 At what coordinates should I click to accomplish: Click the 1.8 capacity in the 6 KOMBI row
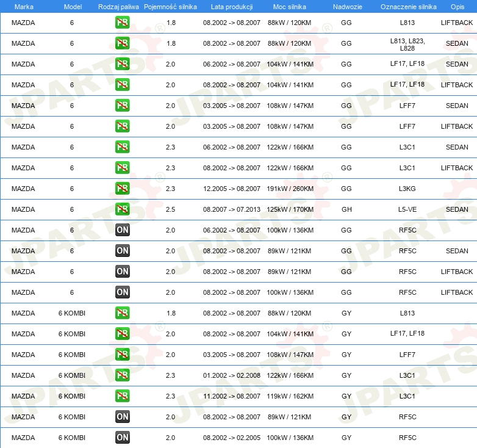(171, 313)
